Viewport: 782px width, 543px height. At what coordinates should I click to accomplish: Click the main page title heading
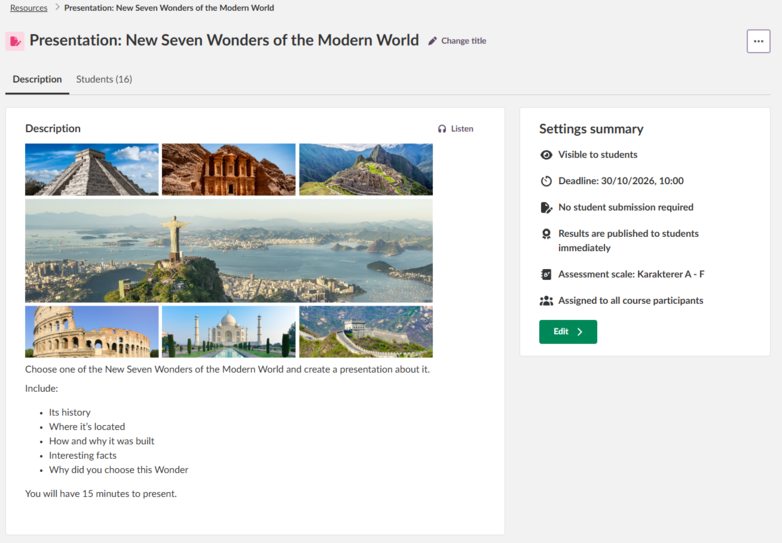pyautogui.click(x=224, y=40)
